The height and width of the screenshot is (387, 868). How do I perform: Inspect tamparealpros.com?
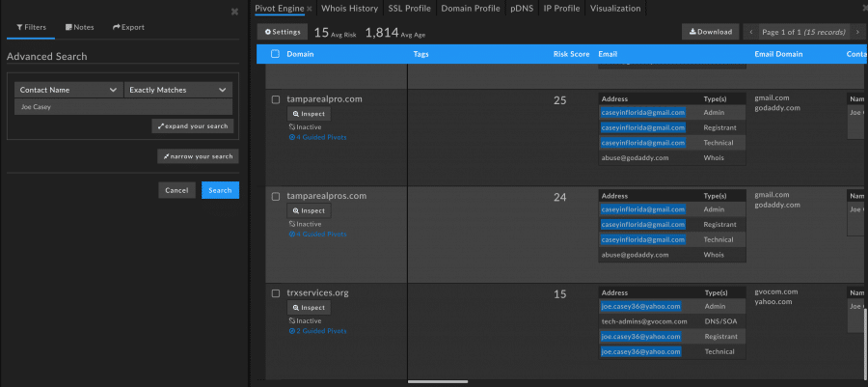click(x=309, y=210)
